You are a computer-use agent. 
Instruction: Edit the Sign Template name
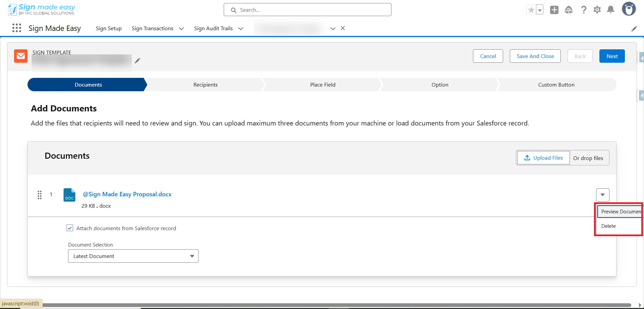137,61
